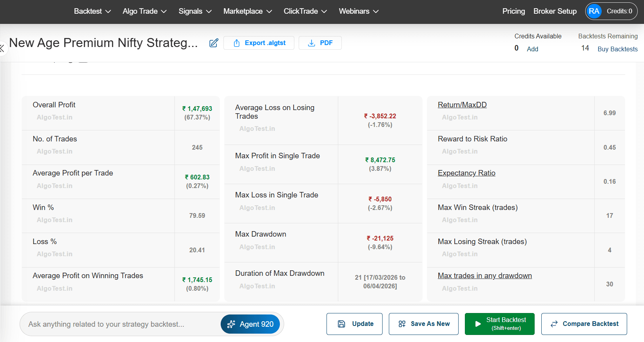The width and height of the screenshot is (644, 342).
Task: Launch Agent 920 assistant
Action: [250, 324]
